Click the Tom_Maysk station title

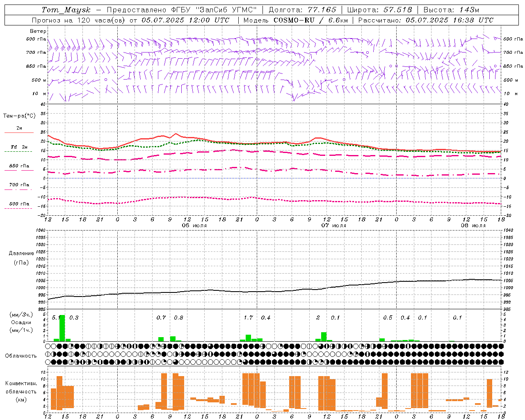click(66, 10)
